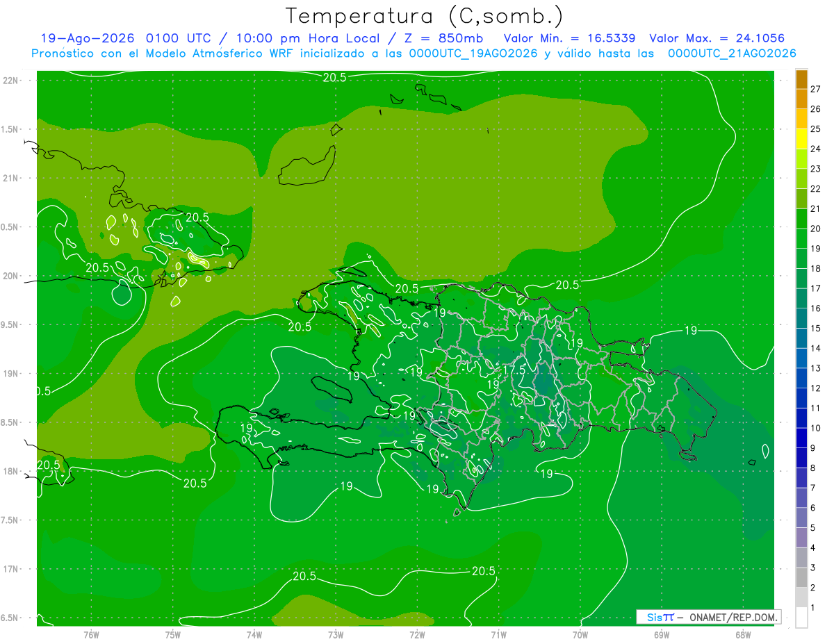This screenshot has width=834, height=644.
Task: Click the "10" label on the color bar
Action: [816, 428]
